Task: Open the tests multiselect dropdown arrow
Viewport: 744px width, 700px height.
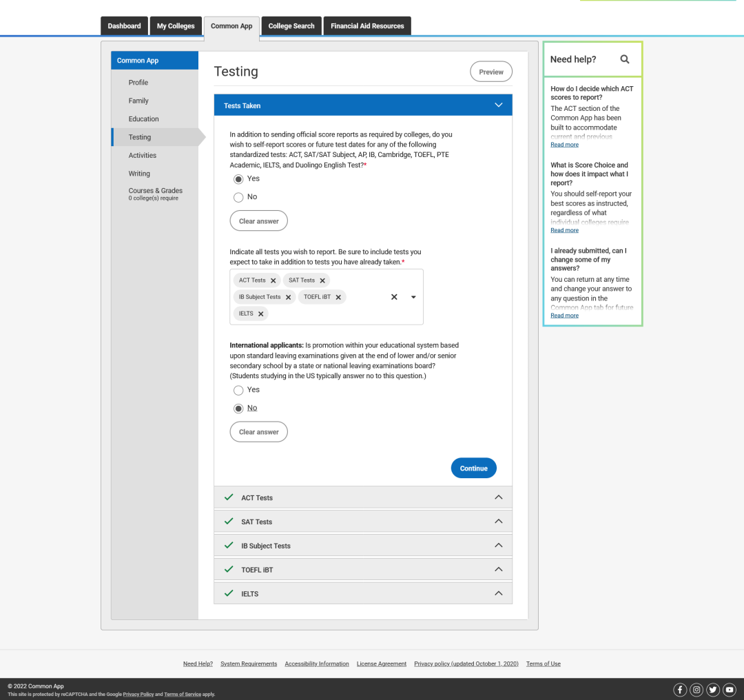Action: coord(413,297)
